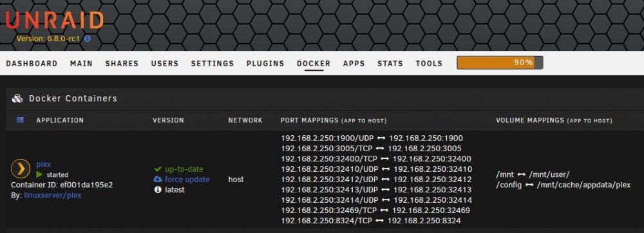Viewport: 644px width, 233px height.
Task: Click the Volume Mappings column header
Action: pyautogui.click(x=554, y=120)
